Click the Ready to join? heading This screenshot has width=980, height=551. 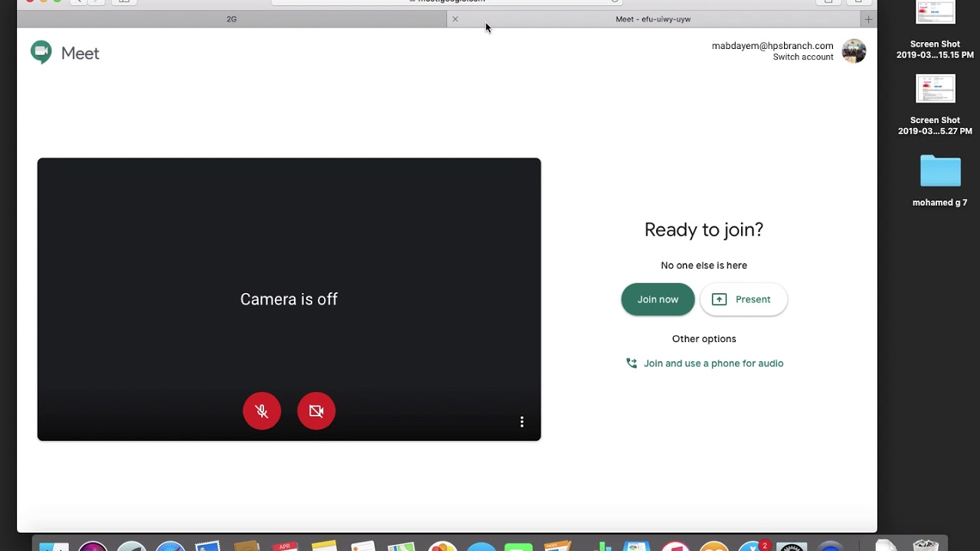click(704, 230)
